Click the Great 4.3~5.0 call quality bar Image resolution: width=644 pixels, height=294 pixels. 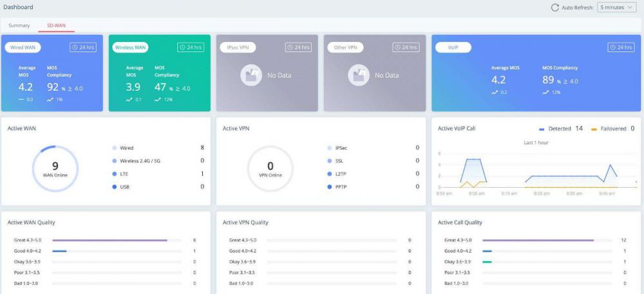pos(547,241)
